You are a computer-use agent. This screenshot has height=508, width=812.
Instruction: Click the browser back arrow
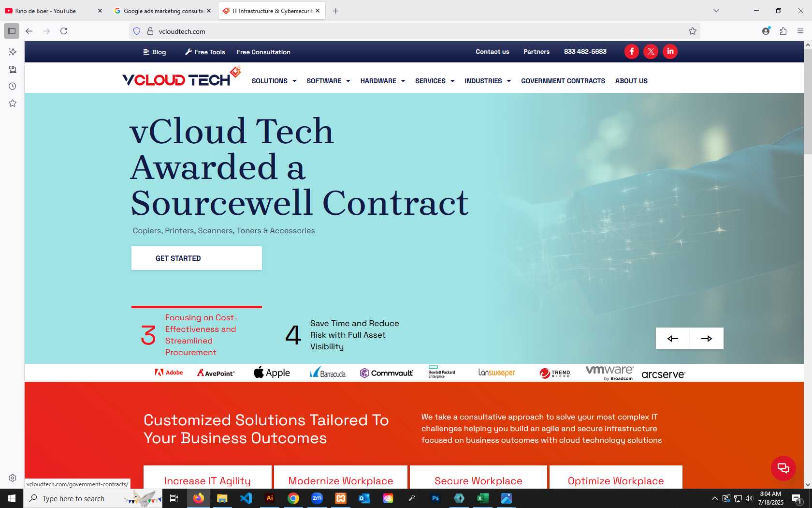click(29, 31)
